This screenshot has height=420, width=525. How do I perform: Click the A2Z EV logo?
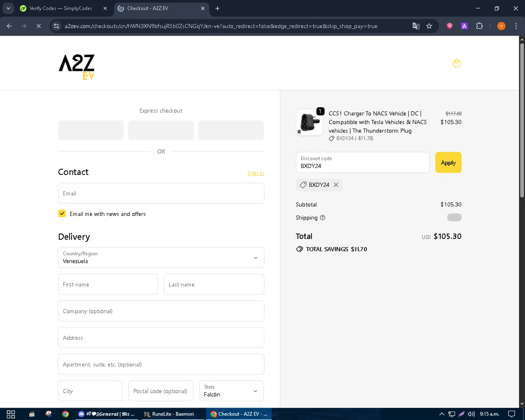coord(77,67)
